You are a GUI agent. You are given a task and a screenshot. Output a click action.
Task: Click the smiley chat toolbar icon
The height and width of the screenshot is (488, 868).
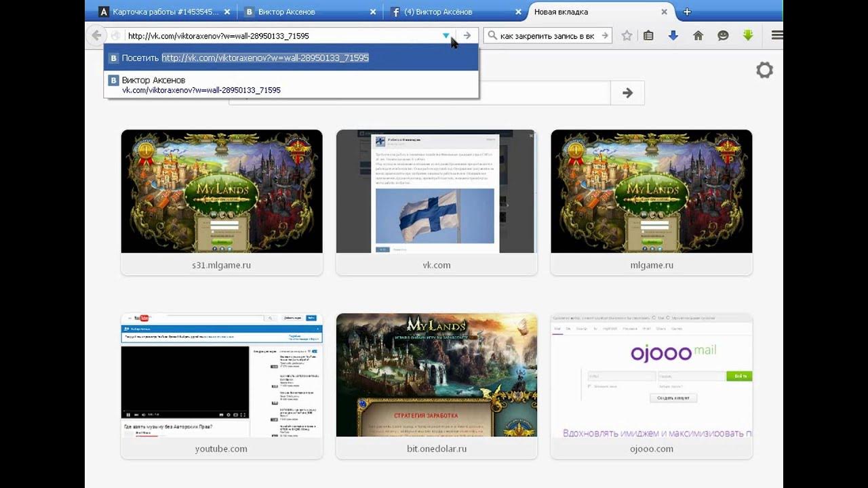(723, 36)
